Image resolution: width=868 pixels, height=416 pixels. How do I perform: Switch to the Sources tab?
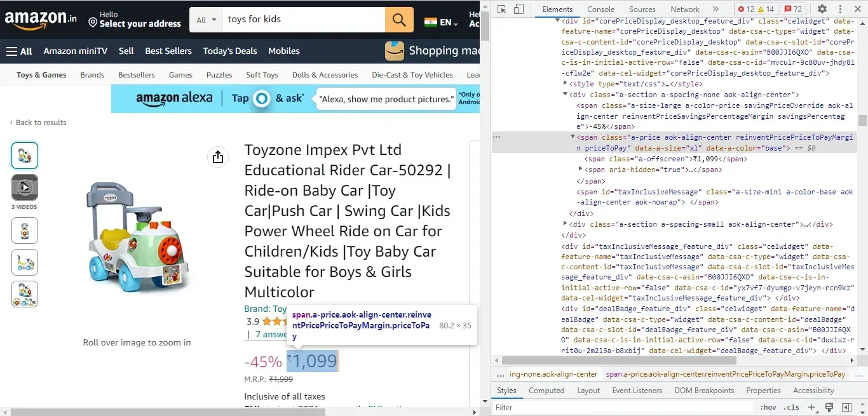(642, 9)
